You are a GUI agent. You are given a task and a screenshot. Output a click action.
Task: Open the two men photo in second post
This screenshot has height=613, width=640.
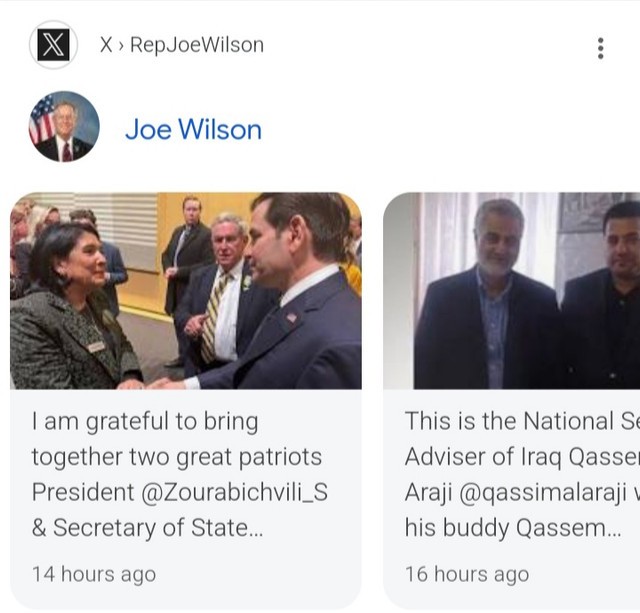[x=512, y=291]
